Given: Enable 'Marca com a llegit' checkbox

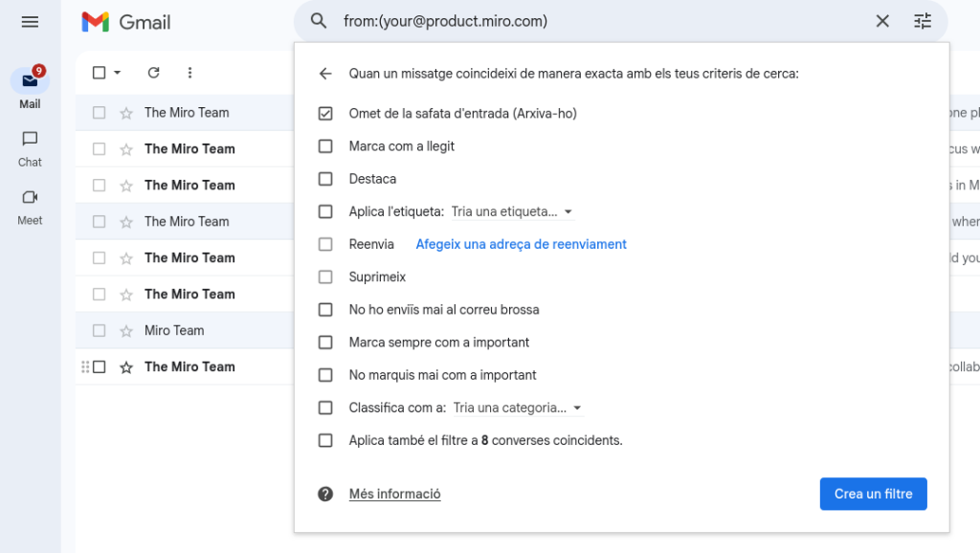Looking at the screenshot, I should tap(325, 146).
